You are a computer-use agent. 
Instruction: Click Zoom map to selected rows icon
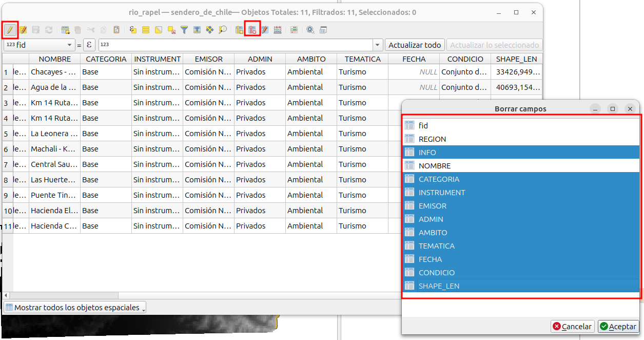coord(223,30)
